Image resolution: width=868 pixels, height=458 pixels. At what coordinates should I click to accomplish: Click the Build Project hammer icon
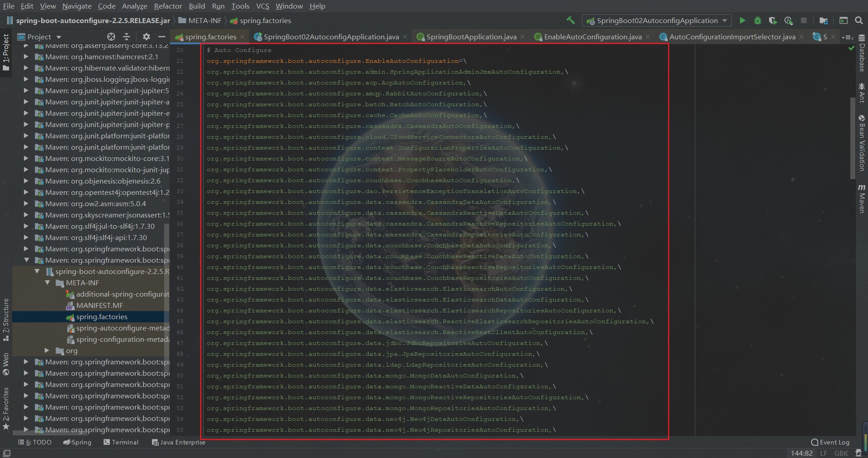(571, 20)
